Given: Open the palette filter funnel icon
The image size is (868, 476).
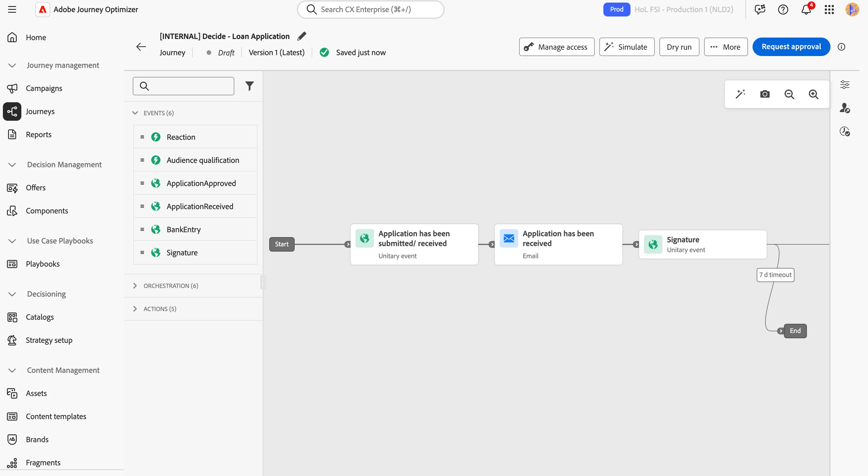Looking at the screenshot, I should pos(249,86).
